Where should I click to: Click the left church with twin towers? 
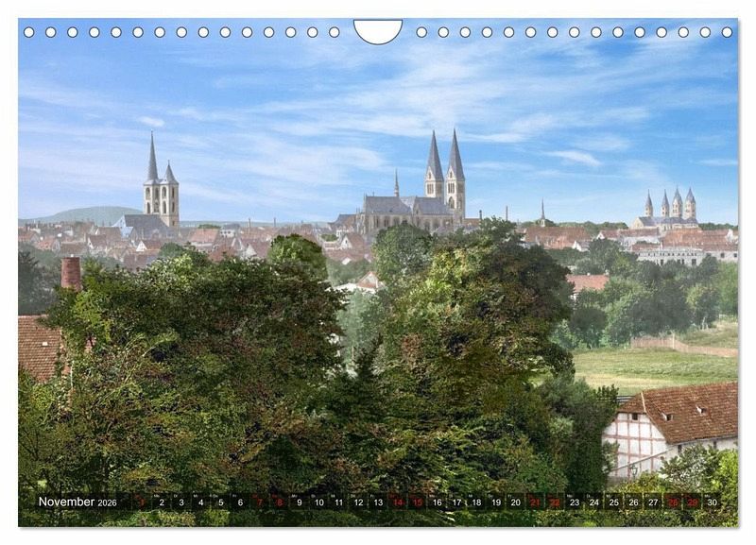[161, 194]
